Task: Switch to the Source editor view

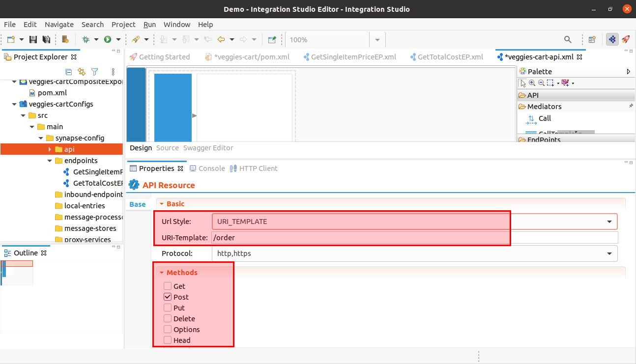Action: (167, 148)
